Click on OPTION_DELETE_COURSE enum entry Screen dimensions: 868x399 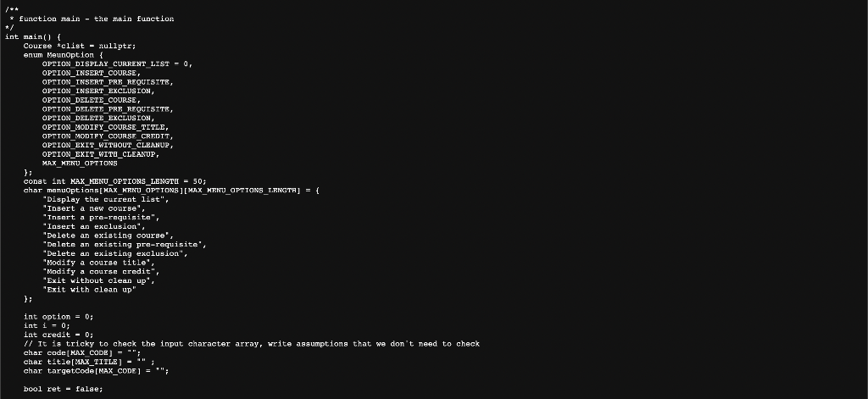click(x=92, y=100)
